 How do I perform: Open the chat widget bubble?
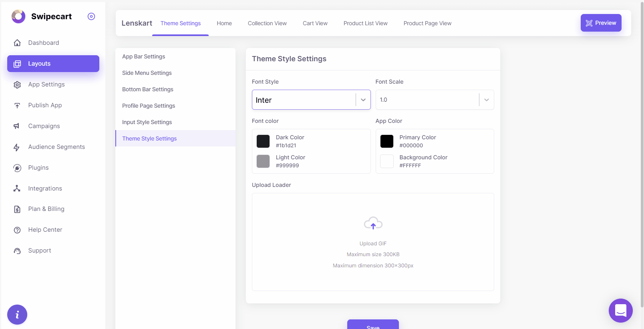[620, 311]
